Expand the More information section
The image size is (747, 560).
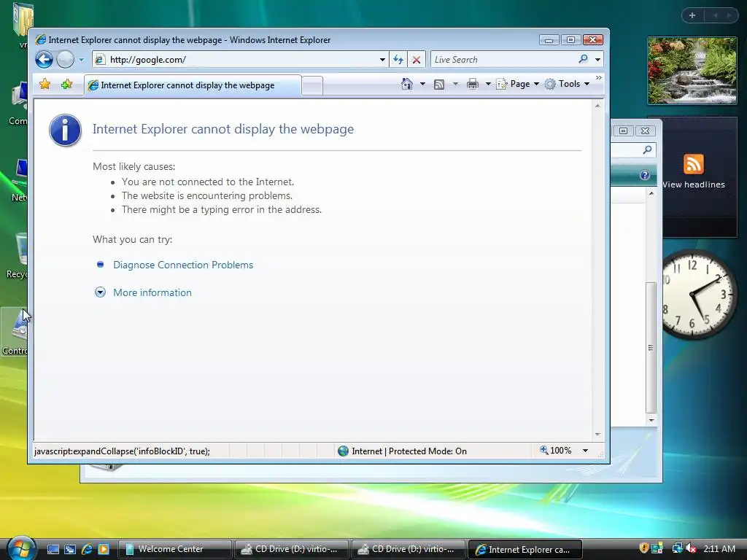pyautogui.click(x=152, y=292)
